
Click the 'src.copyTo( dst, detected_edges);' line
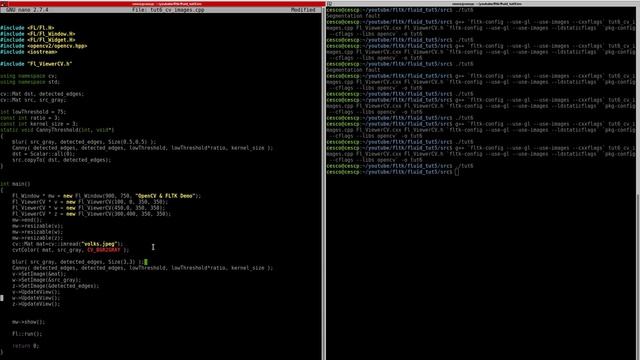click(x=62, y=160)
